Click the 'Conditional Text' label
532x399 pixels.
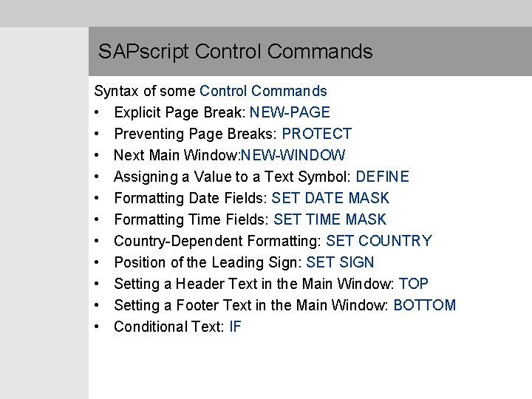tap(168, 327)
